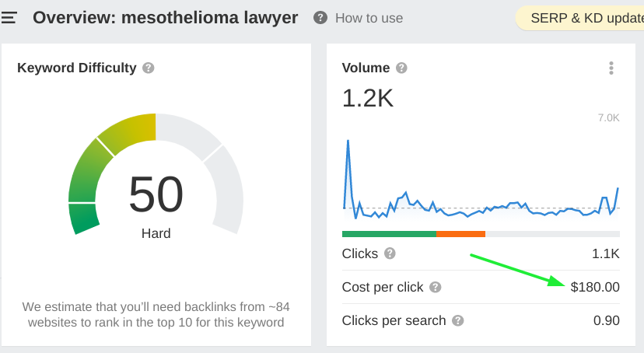Screen dimensions: 644x353
Task: Open the Volume card three-dot options menu
Action: 611,68
